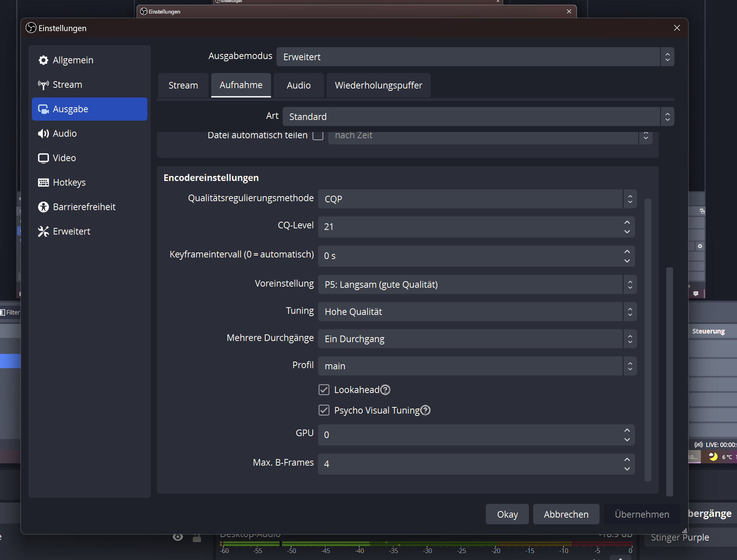Click the Lookahead help question-mark icon

pyautogui.click(x=385, y=390)
